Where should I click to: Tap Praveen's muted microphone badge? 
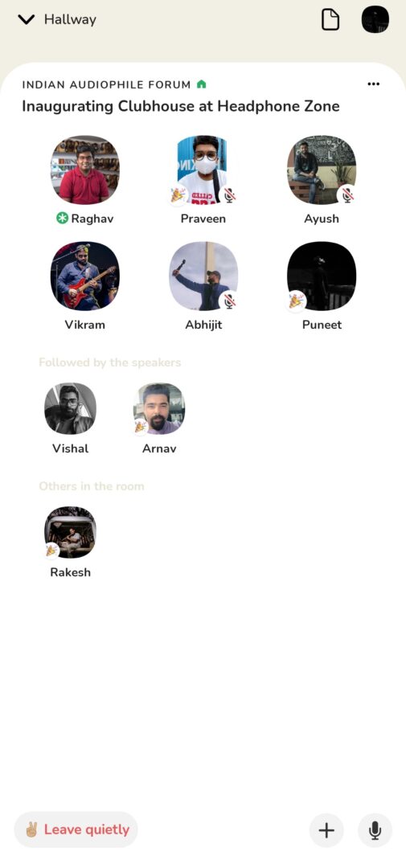pyautogui.click(x=229, y=194)
